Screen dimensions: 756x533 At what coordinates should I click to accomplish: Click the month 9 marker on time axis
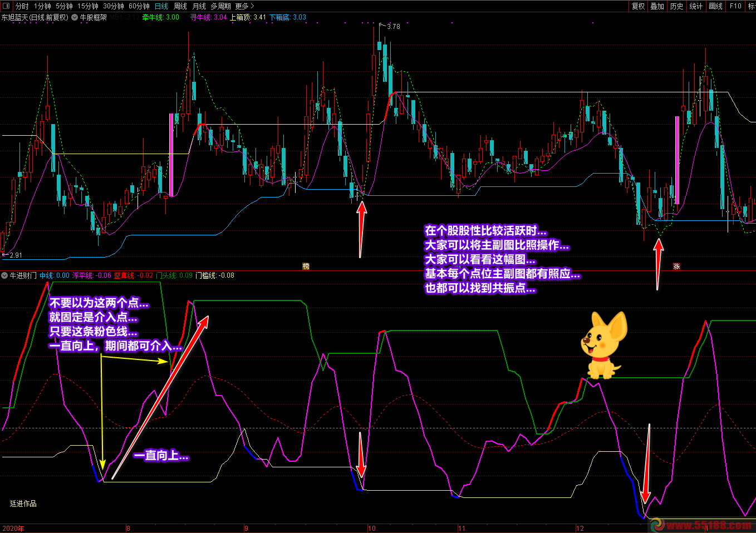pyautogui.click(x=247, y=529)
